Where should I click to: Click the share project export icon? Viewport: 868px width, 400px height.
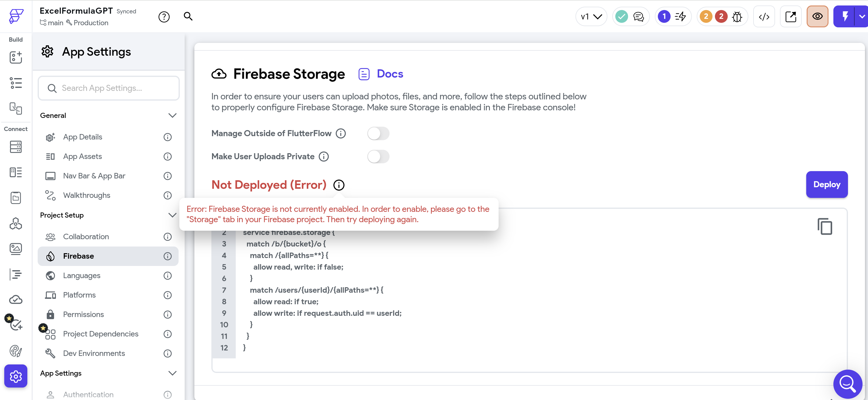click(x=791, y=16)
